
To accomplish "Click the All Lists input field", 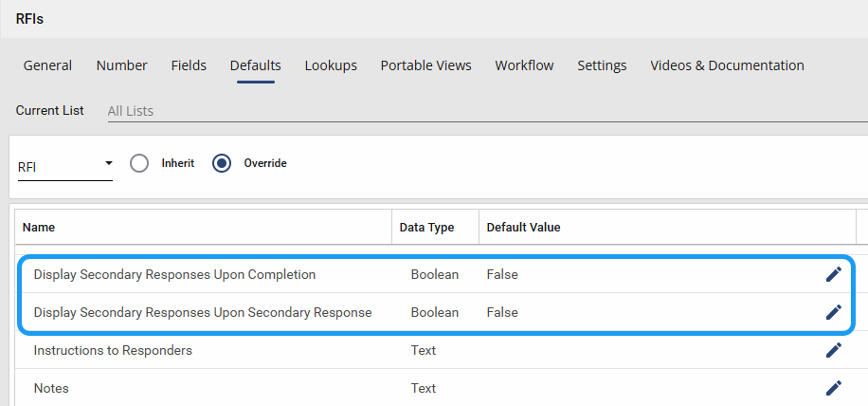I will click(474, 111).
